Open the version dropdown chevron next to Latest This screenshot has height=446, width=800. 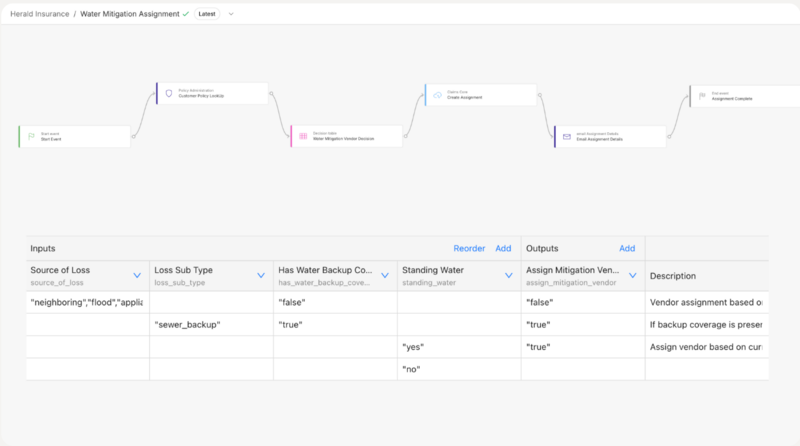pyautogui.click(x=232, y=14)
